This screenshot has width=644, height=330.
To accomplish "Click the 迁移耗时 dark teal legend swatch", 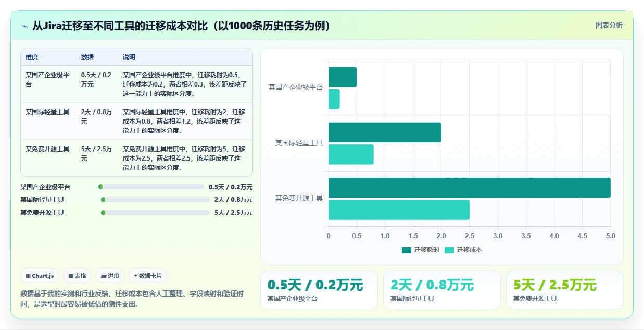I will [x=407, y=250].
